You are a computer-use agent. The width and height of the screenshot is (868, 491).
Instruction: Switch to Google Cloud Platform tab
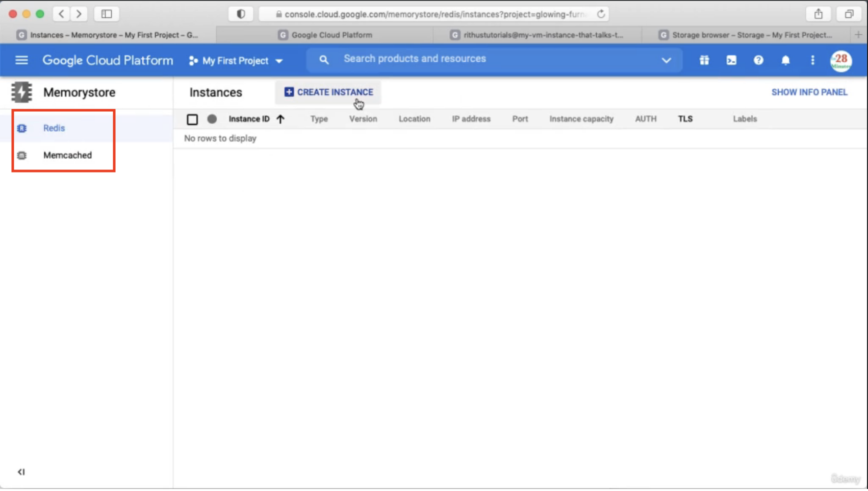[325, 35]
